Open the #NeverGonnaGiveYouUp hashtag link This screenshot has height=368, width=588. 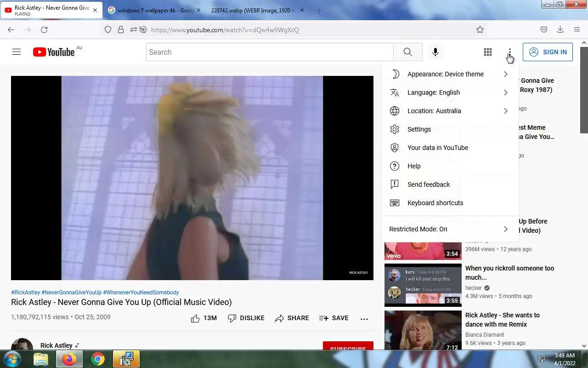[x=72, y=292]
